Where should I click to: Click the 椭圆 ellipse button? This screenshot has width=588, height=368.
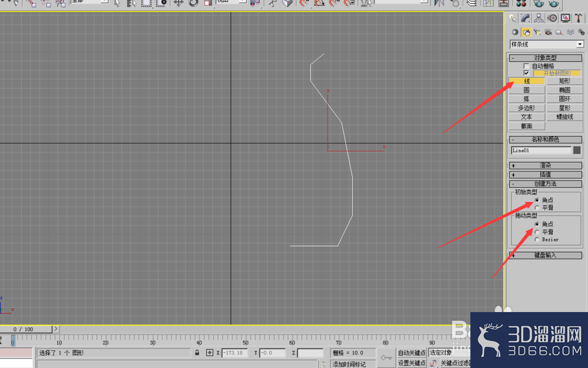pos(564,90)
